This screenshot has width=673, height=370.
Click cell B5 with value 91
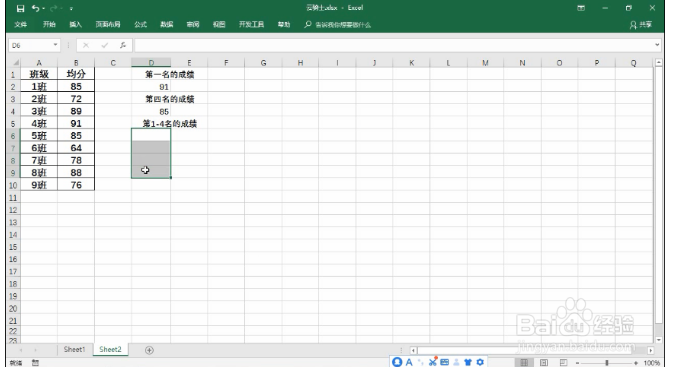[x=76, y=123]
